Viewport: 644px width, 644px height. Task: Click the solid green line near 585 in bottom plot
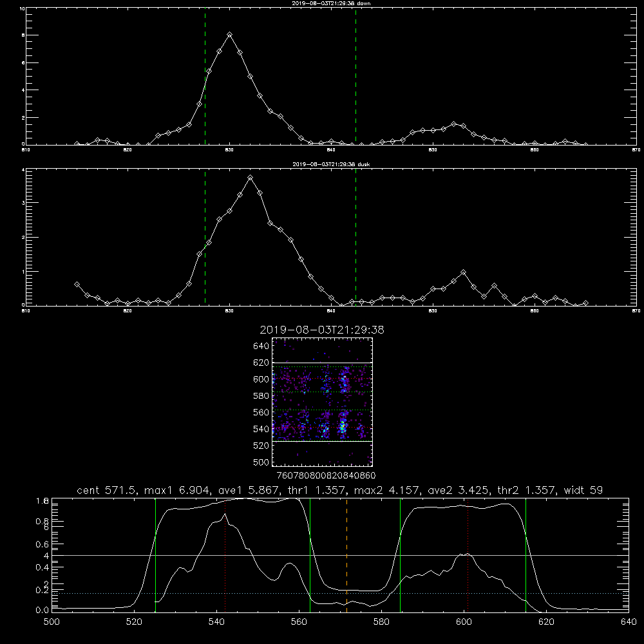point(400,555)
